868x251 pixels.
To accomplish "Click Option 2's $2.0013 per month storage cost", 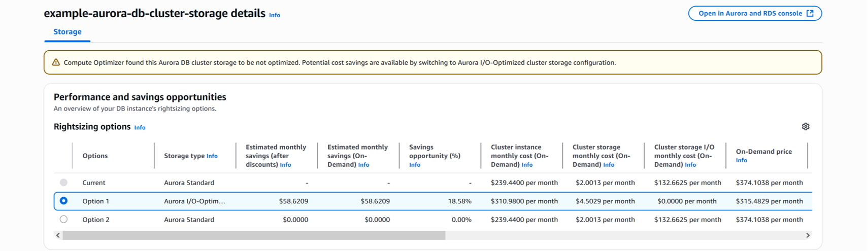I will (x=605, y=220).
